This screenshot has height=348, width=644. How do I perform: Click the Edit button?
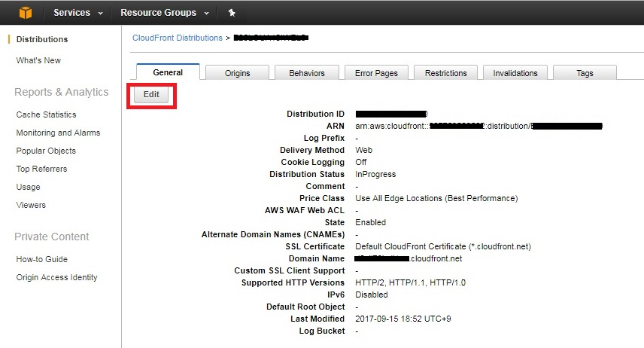click(151, 95)
